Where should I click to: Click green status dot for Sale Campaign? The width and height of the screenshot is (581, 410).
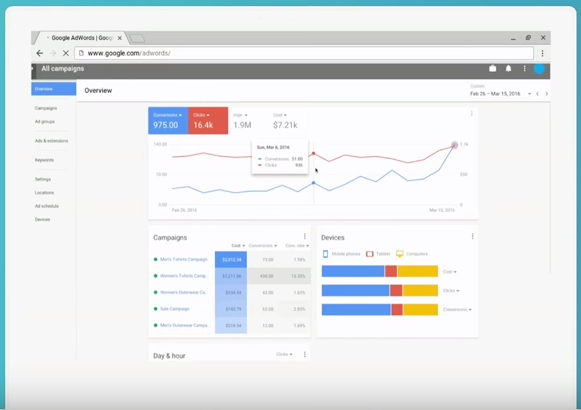coord(156,309)
